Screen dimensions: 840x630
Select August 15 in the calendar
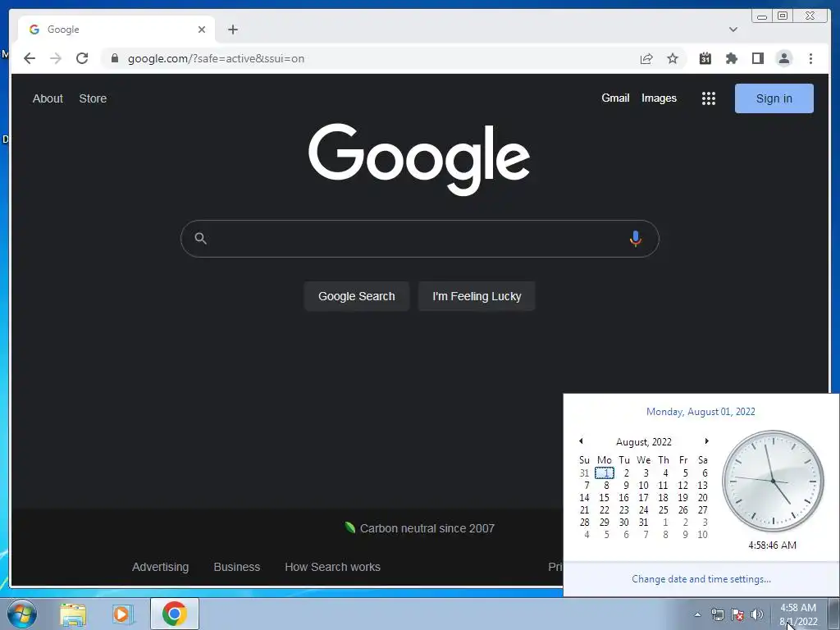[x=605, y=498]
